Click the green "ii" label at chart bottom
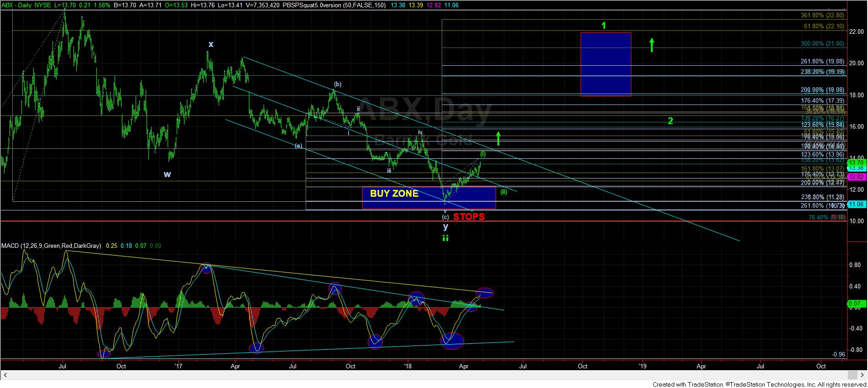 click(445, 238)
